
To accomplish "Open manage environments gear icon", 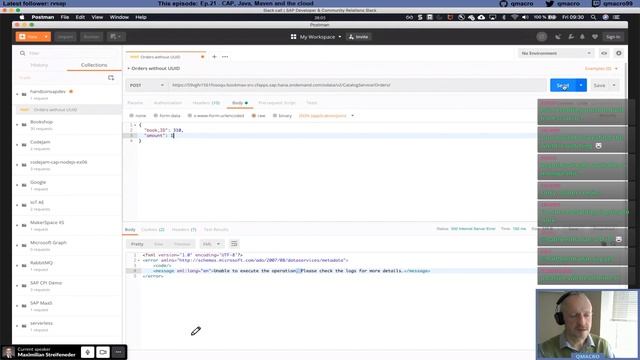I will click(619, 53).
